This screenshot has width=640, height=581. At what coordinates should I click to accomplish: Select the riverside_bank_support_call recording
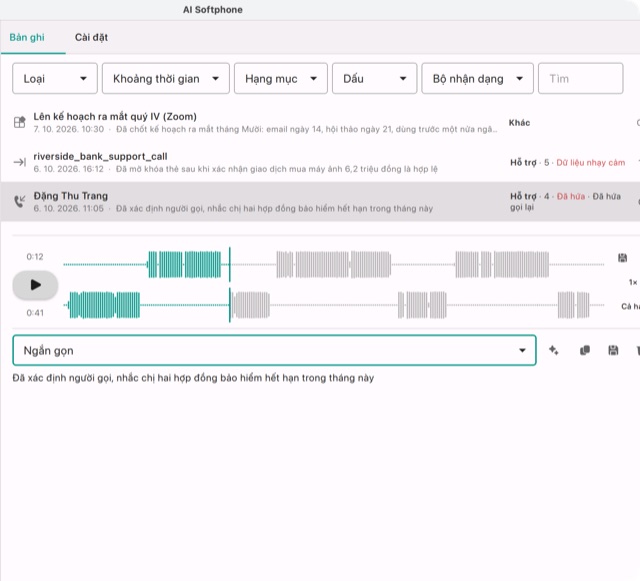pos(320,162)
